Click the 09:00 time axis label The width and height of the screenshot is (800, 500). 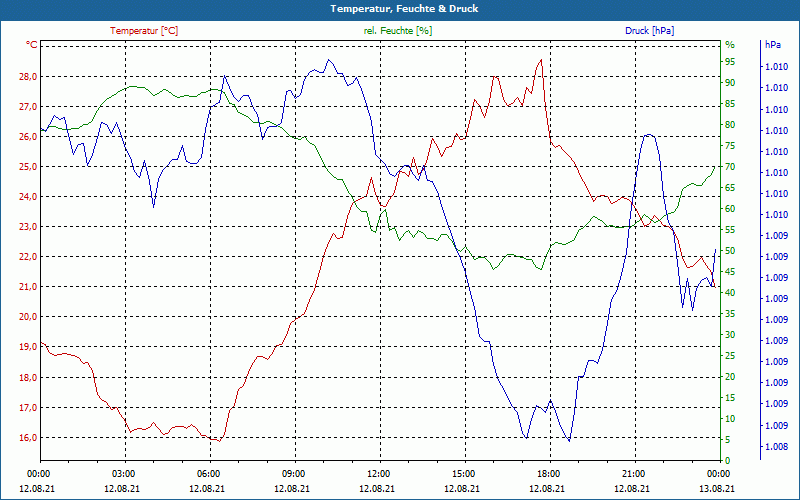point(292,474)
